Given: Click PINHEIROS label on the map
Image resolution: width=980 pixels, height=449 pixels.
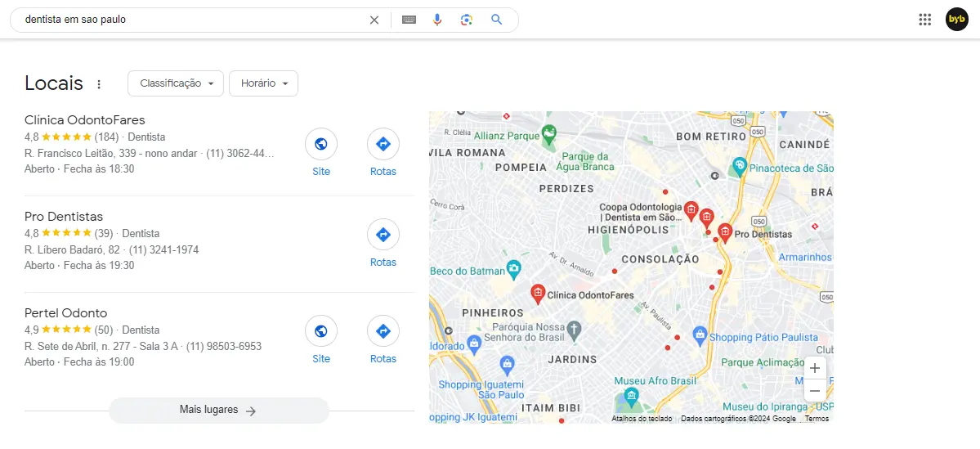Looking at the screenshot, I should [x=493, y=312].
